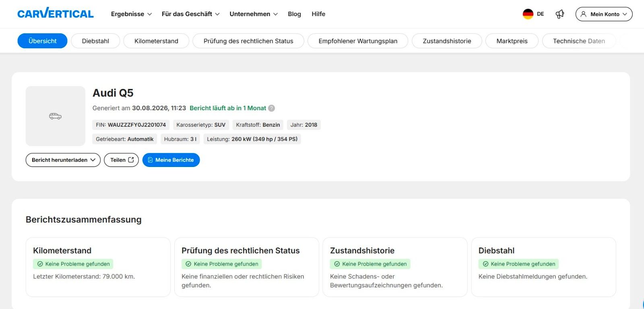This screenshot has height=309, width=644.
Task: Open the Bericht herunterladen dropdown
Action: [63, 160]
